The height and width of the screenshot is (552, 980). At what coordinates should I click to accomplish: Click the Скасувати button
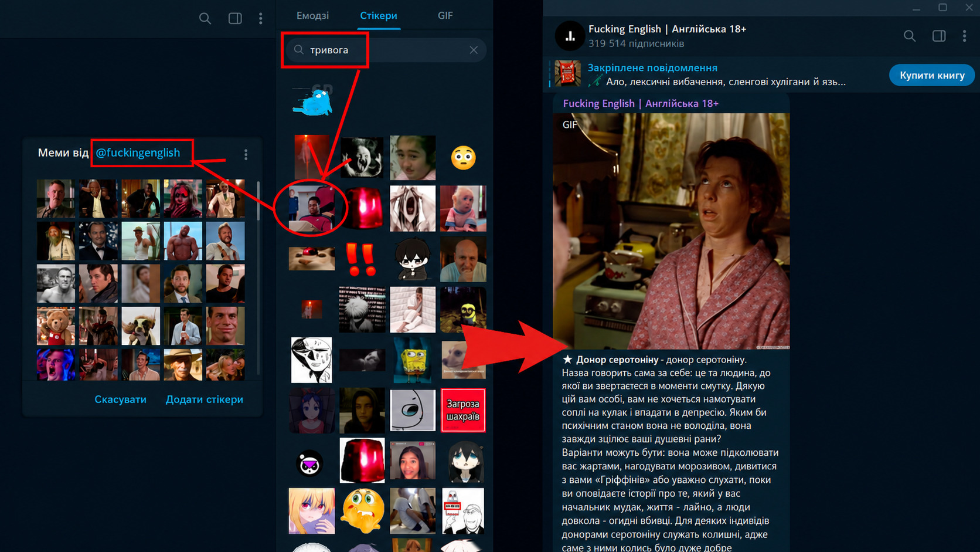(120, 399)
